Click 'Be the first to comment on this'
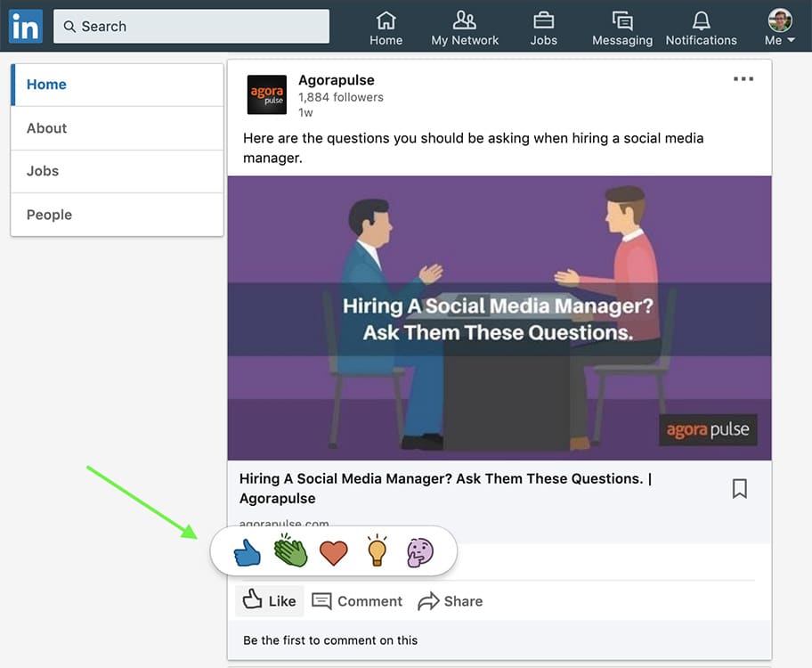812x668 pixels. click(x=330, y=640)
